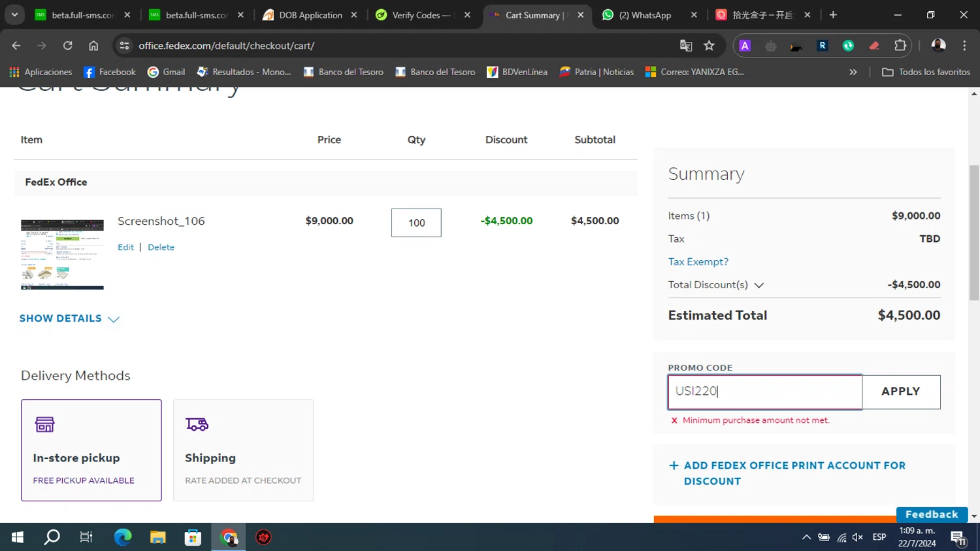
Task: Open Chrome three-dot menu
Action: click(x=964, y=46)
